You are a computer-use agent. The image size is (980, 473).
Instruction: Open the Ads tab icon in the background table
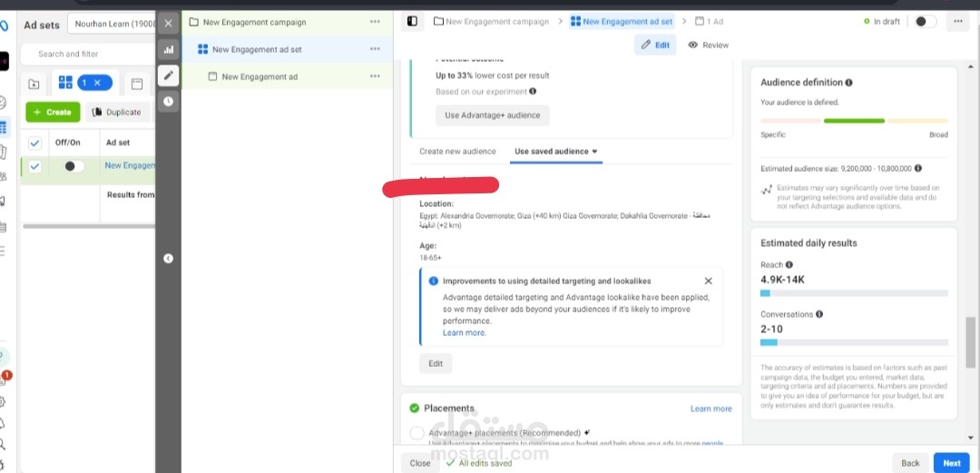tap(137, 84)
